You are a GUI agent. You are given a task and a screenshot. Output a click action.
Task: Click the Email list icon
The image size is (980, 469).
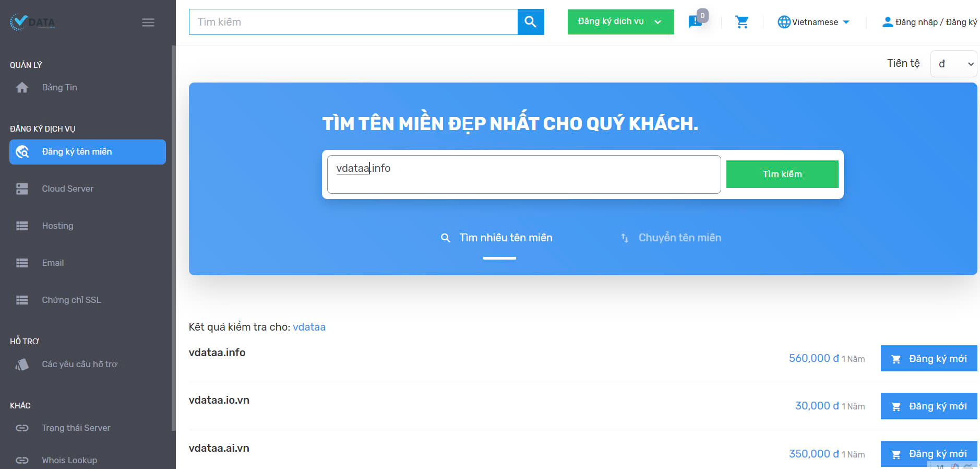[x=22, y=263]
